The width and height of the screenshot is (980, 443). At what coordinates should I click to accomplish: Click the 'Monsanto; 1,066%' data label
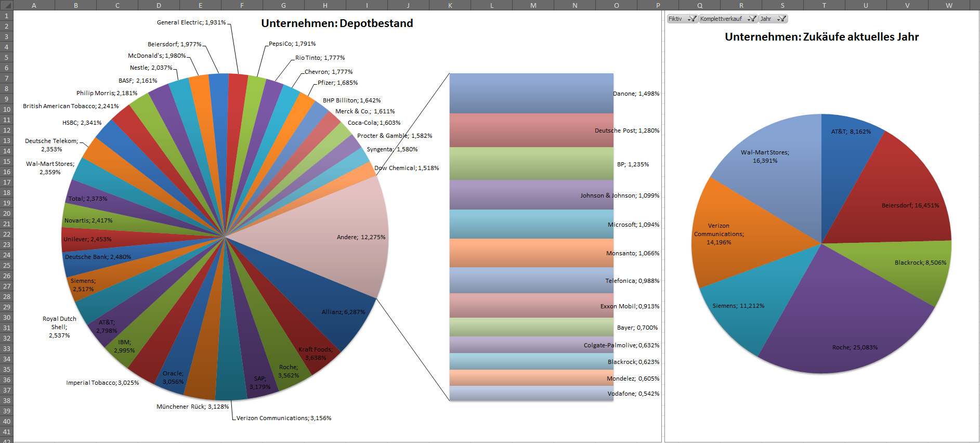(633, 253)
